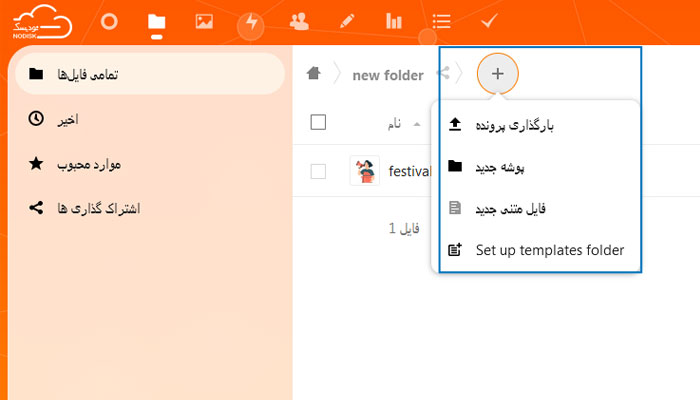Viewport: 700px width, 400px height.
Task: Choose Set up templates folder
Action: click(536, 250)
